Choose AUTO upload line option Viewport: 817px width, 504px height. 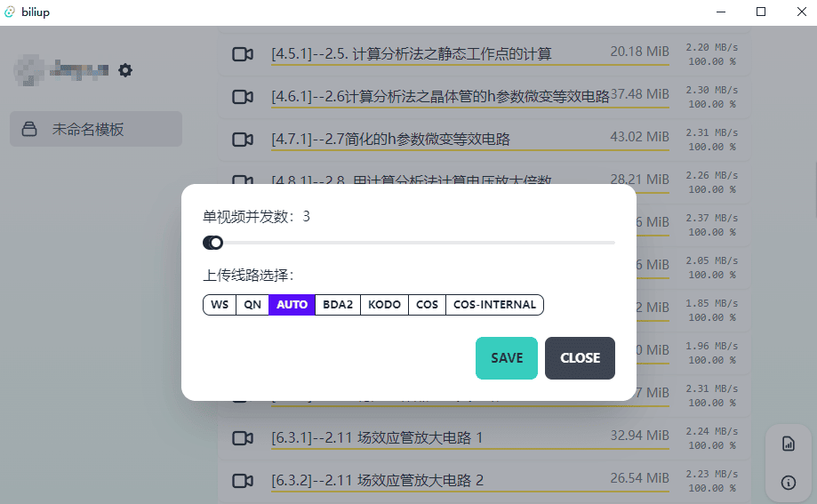[x=292, y=305]
